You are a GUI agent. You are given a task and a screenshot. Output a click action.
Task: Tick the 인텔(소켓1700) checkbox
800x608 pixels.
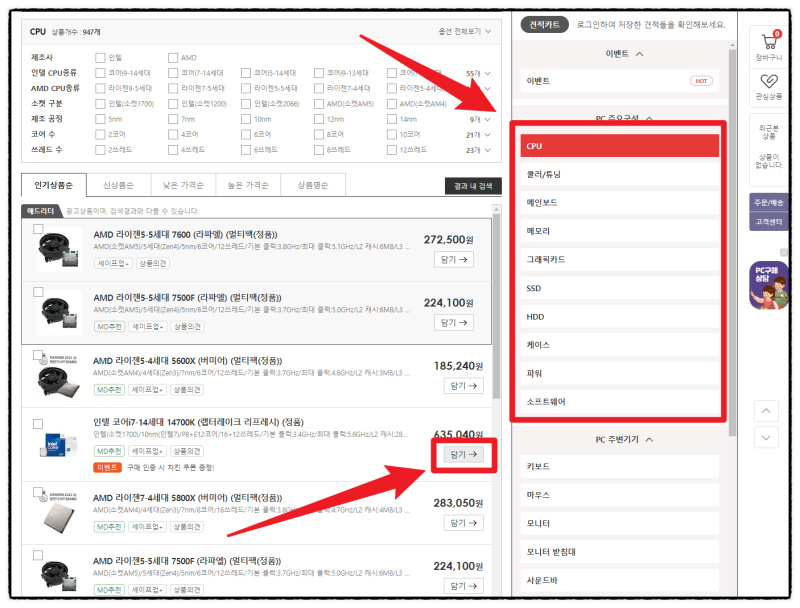click(100, 104)
